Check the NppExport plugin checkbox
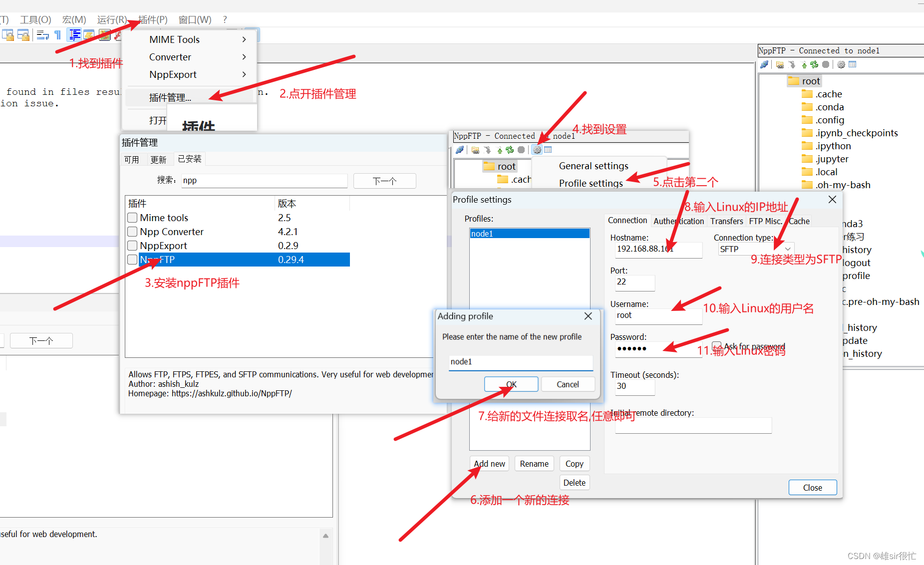The image size is (924, 565). 132,246
